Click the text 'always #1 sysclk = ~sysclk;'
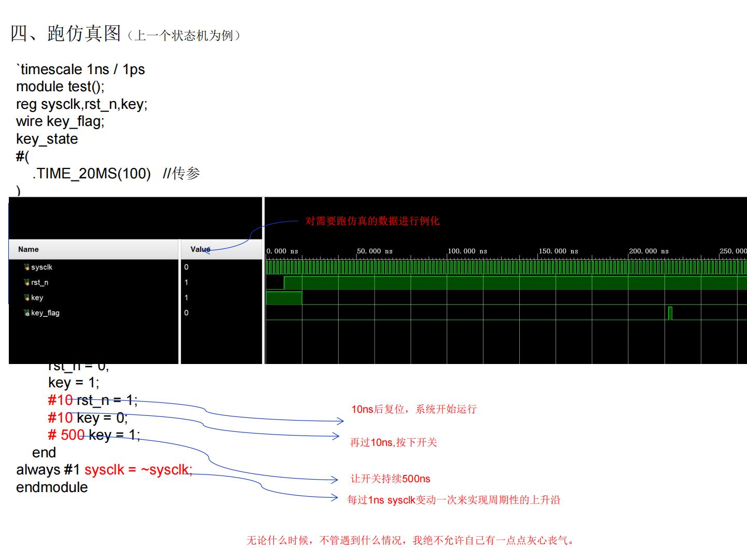 point(104,470)
